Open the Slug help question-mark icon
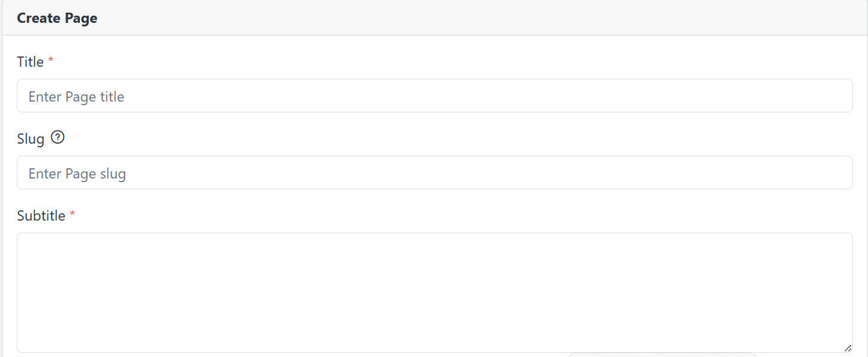868x357 pixels. (58, 138)
